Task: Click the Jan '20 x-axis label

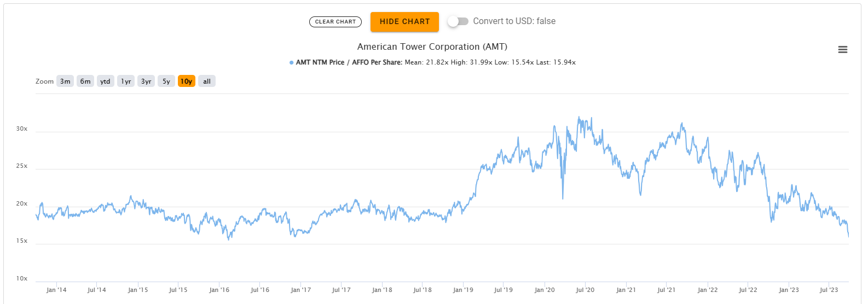Action: coord(545,290)
